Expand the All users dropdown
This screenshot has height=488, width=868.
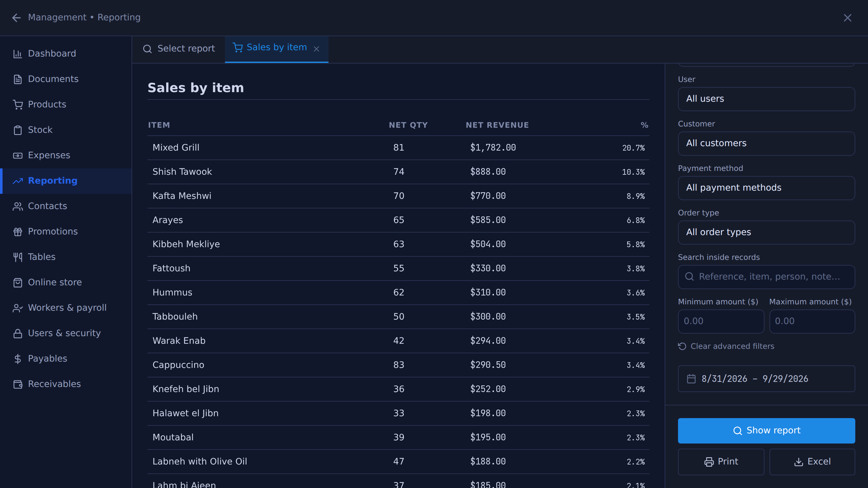pyautogui.click(x=766, y=99)
